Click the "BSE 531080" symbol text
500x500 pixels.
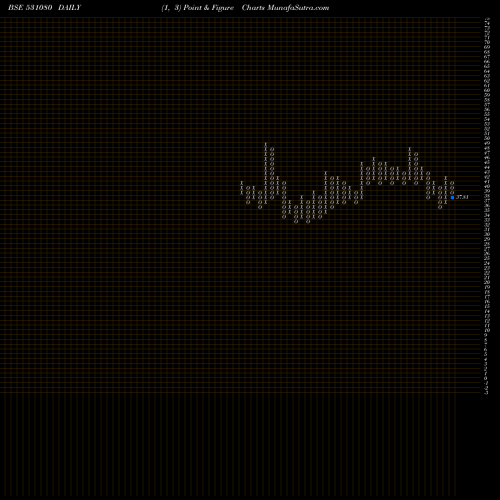(30, 8)
